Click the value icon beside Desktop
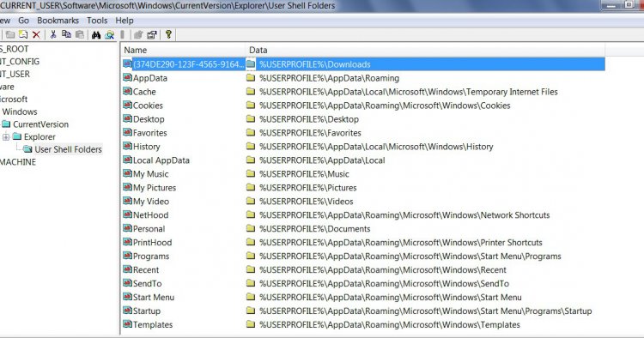 pos(127,119)
